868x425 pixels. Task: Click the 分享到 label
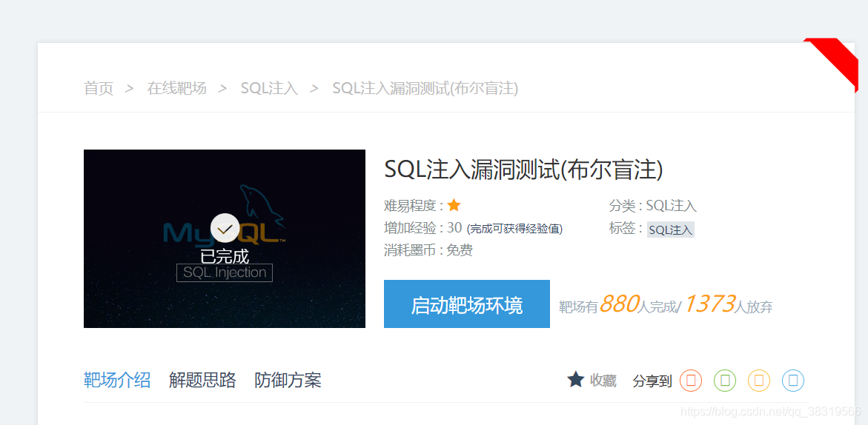(x=652, y=381)
